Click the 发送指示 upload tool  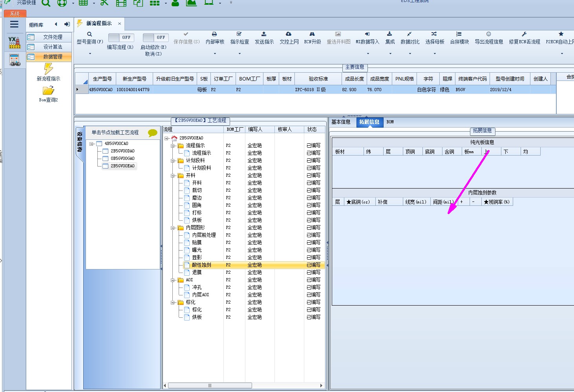(x=264, y=38)
